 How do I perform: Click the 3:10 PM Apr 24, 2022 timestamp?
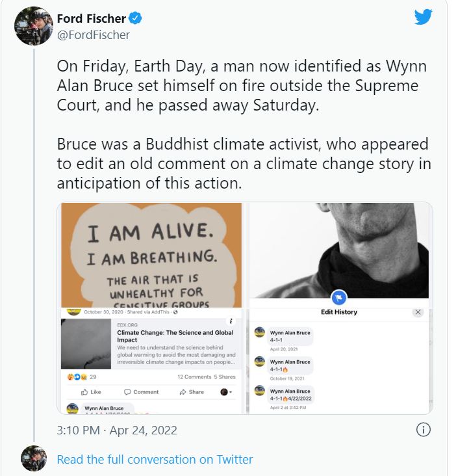point(117,430)
